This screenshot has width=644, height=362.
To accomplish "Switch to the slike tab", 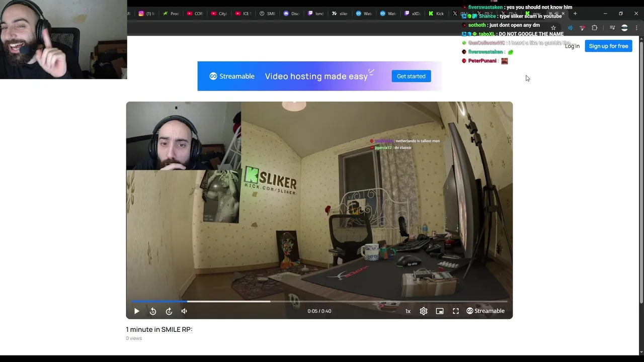I will [x=340, y=14].
